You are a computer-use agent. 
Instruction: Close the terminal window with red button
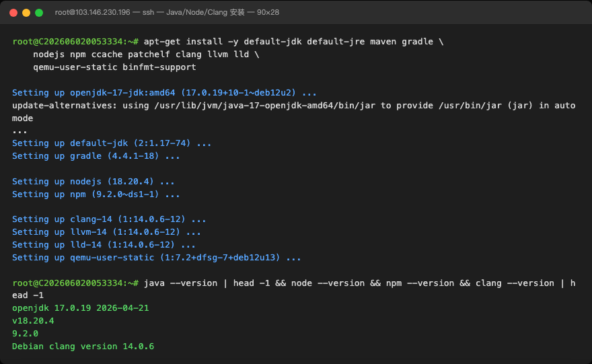(x=13, y=13)
